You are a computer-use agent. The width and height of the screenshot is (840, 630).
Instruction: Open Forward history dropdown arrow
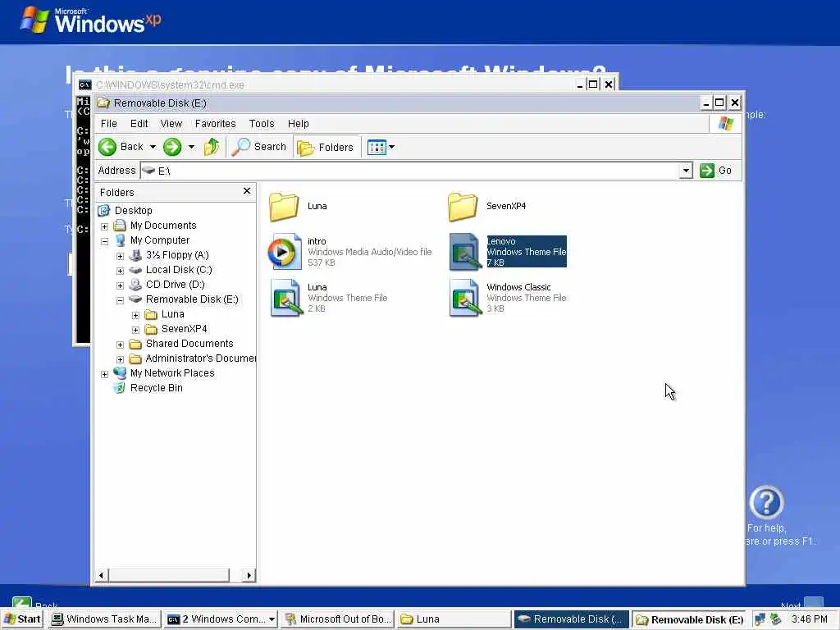point(191,147)
